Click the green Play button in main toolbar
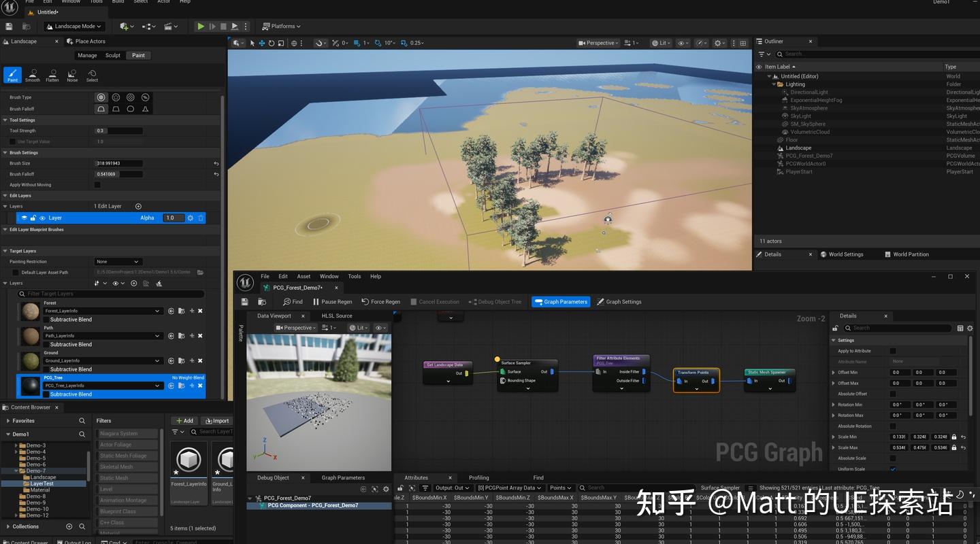Viewport: 980px width, 544px height. 201,27
